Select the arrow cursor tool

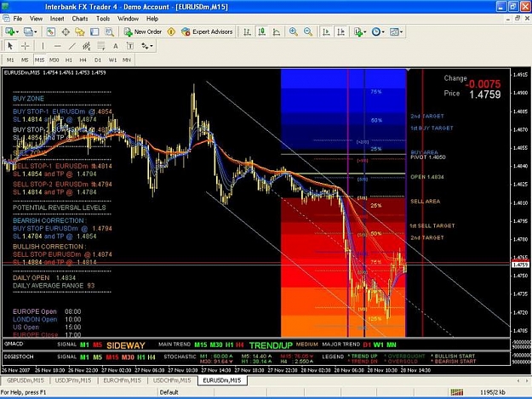10,46
